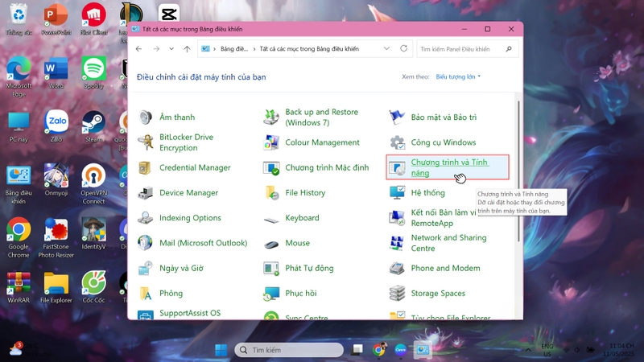Click the Control Panel vertical scrollbar
Viewport: 644px width, 362px height.
tap(518, 171)
